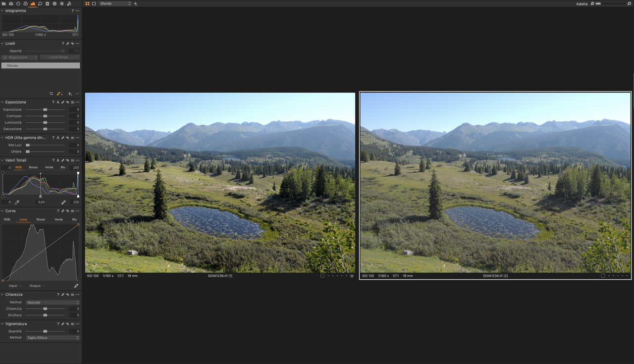Viewport: 634px width, 364px height.
Task: Select the Rosso tab in Valori Tonali
Action: click(33, 167)
